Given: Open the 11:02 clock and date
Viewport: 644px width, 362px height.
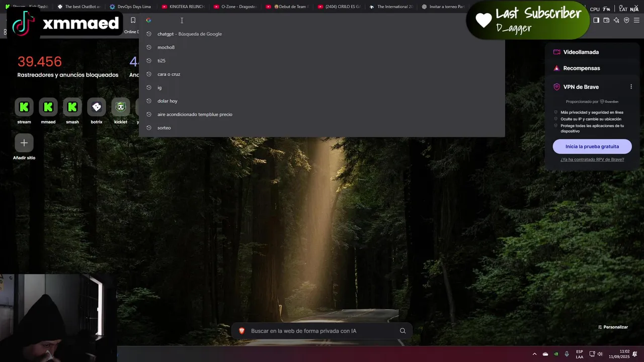Looking at the screenshot, I should point(619,354).
